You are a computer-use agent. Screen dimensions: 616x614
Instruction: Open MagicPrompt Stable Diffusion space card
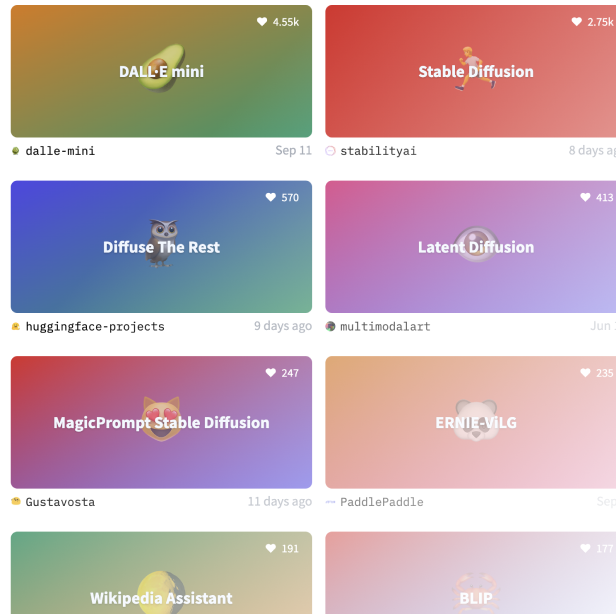(161, 422)
